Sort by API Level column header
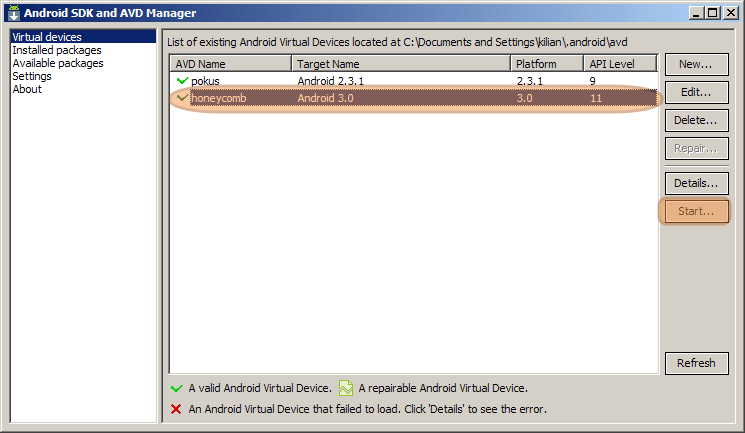The image size is (745, 433). 620,64
